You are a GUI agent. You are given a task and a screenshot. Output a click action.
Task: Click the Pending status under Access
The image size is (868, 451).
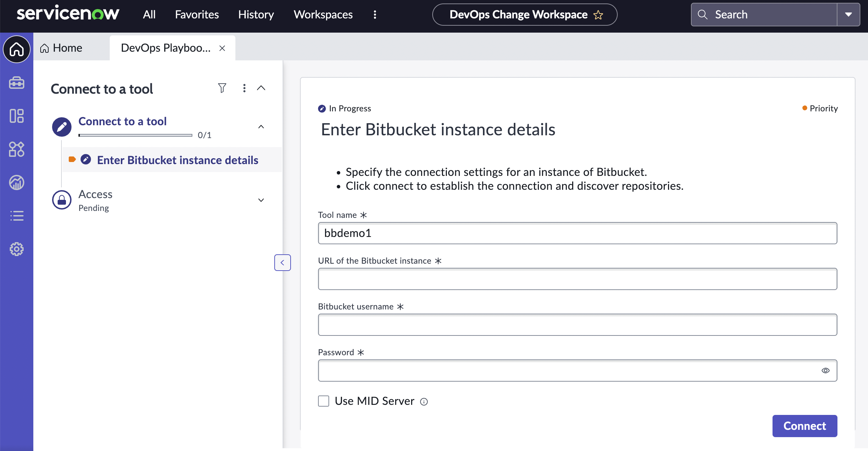click(x=94, y=208)
